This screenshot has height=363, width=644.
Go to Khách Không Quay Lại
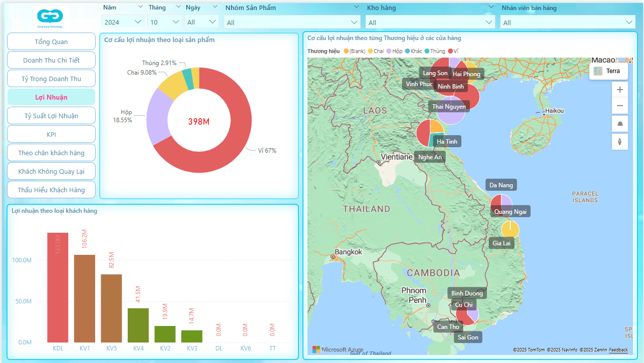click(51, 171)
